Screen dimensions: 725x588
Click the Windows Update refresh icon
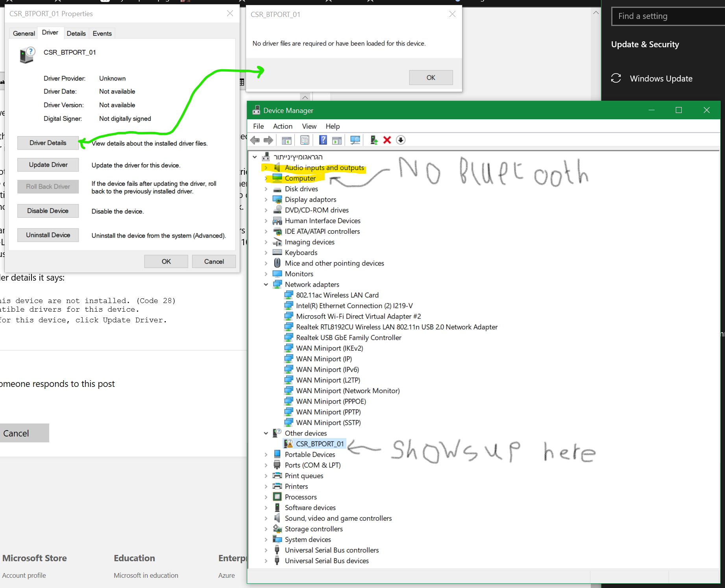click(616, 78)
